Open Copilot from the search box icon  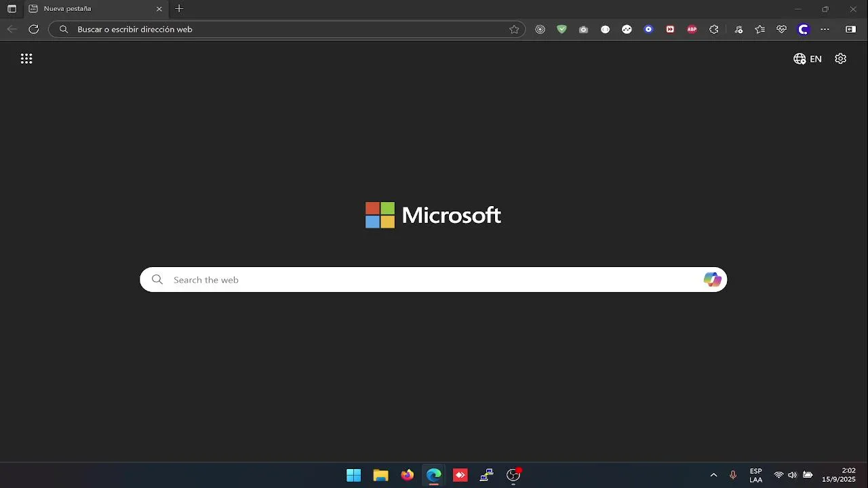pyautogui.click(x=712, y=280)
